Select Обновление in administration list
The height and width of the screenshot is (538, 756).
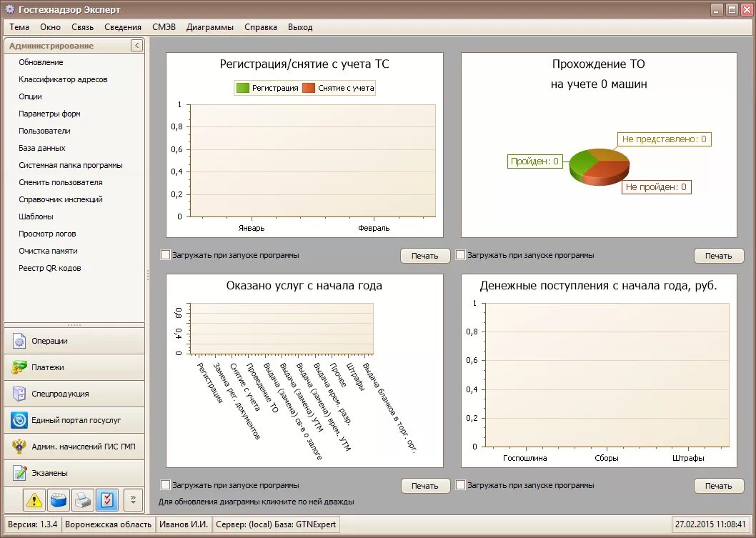[x=41, y=62]
